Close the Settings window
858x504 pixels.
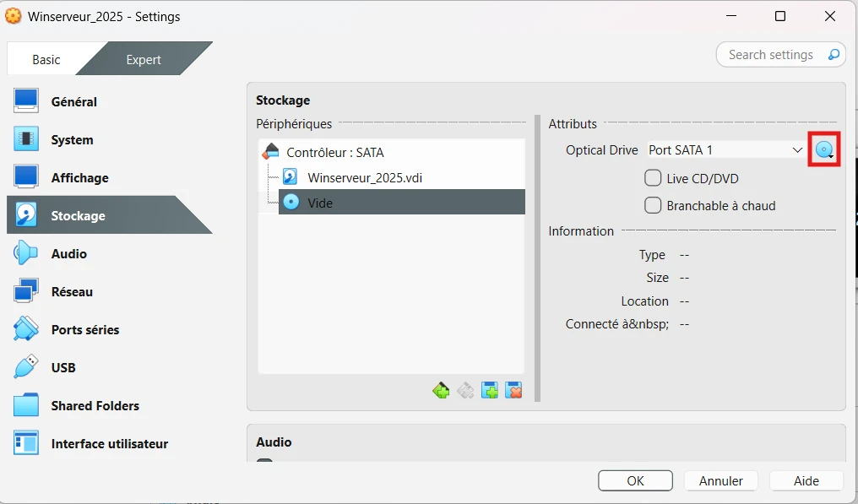click(x=830, y=16)
